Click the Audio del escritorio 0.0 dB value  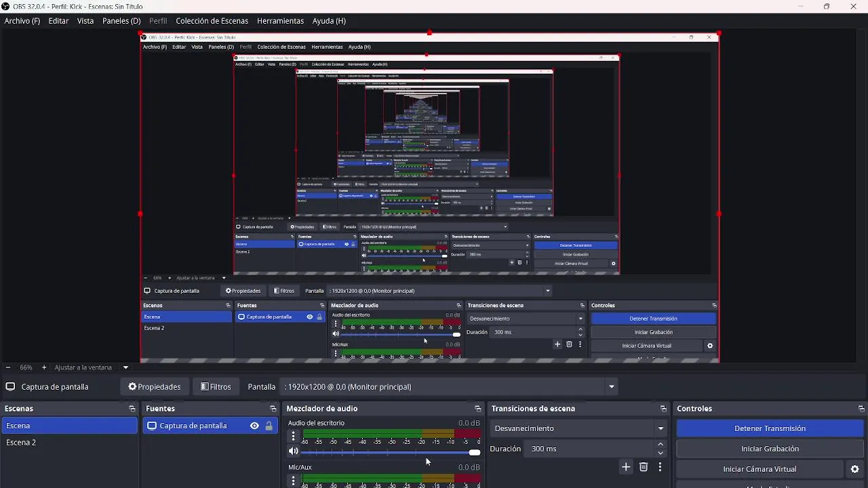click(x=469, y=423)
